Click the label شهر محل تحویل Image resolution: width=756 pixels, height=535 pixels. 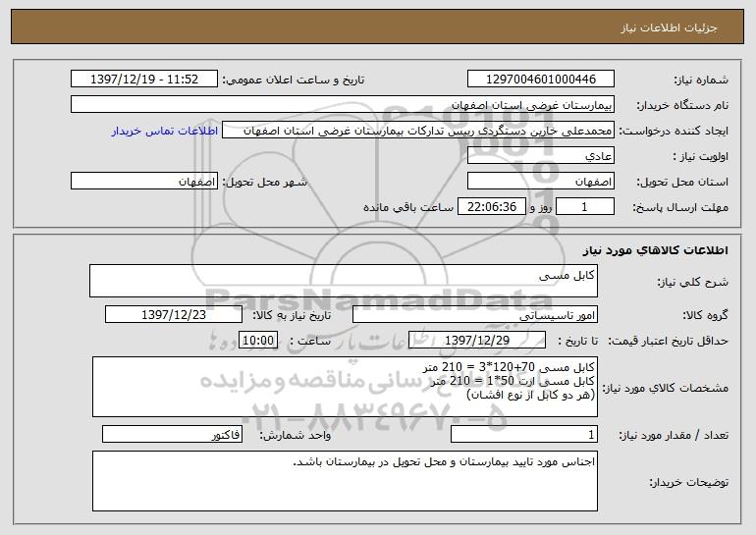(x=264, y=182)
